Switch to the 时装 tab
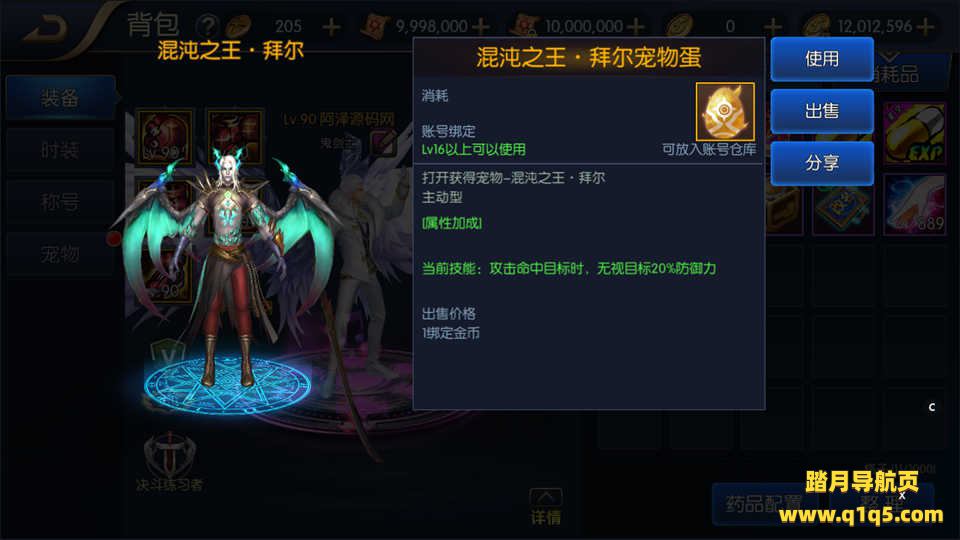 tap(60, 149)
